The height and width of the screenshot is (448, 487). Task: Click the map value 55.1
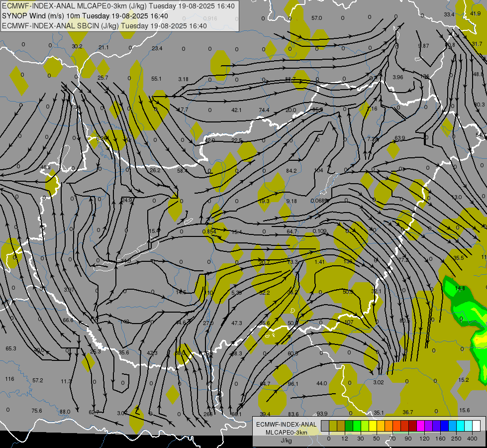pos(156,79)
